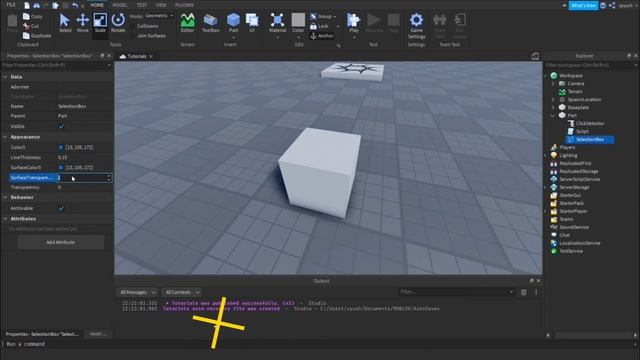This screenshot has height=360, width=640.
Task: Click the SurfaceColor3 property color swatch
Action: point(61,168)
